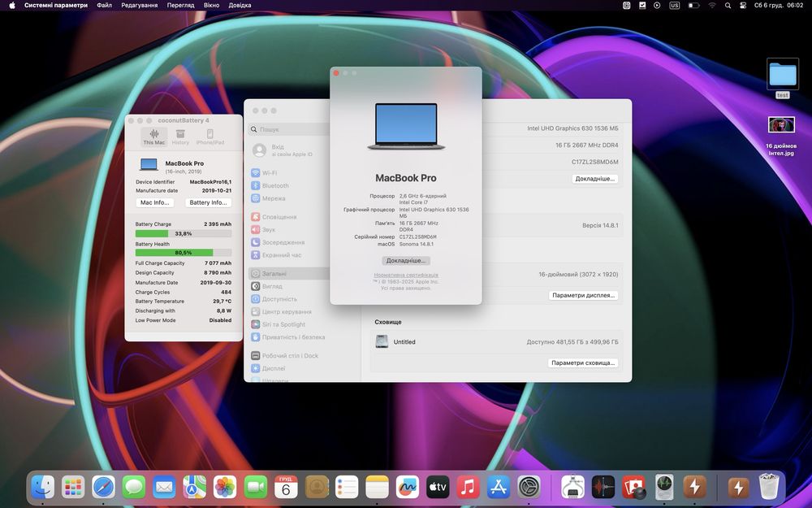Viewport: 812px width, 508px height.
Task: Click the System Settings gear in the dock
Action: coord(529,487)
